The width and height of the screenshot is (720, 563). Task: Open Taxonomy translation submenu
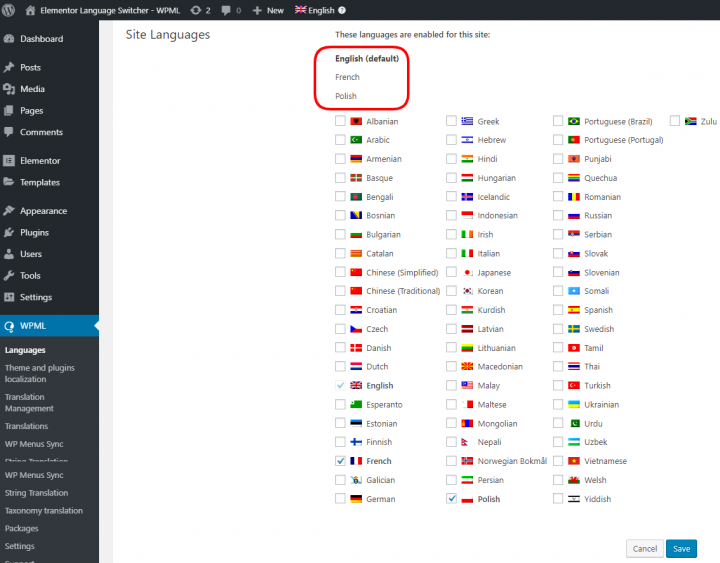coord(44,511)
